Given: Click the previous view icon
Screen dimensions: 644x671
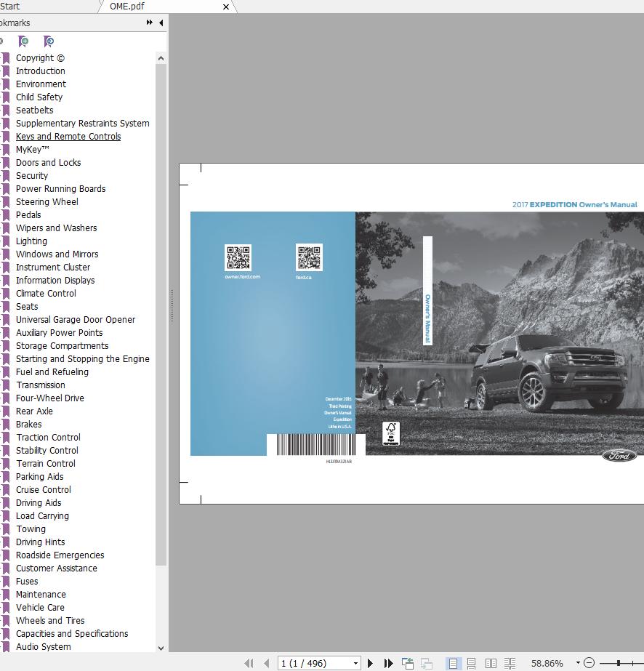Looking at the screenshot, I should pos(408,663).
